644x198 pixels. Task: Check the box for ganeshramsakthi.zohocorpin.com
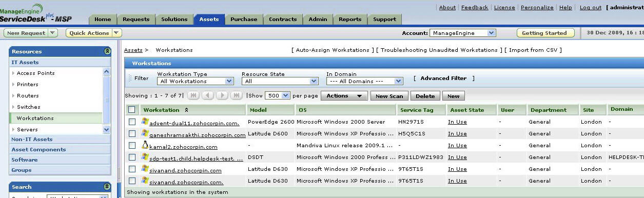(x=132, y=133)
